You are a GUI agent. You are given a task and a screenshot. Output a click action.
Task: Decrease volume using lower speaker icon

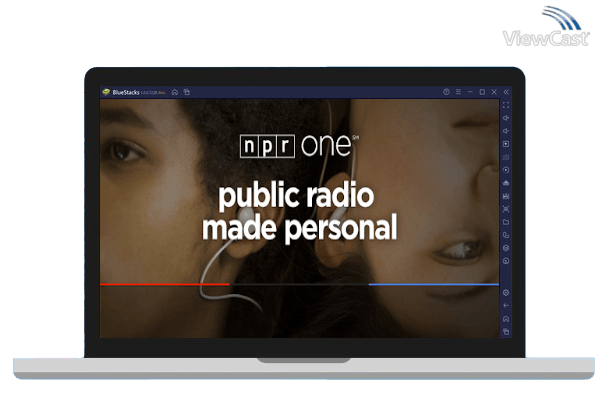506,131
